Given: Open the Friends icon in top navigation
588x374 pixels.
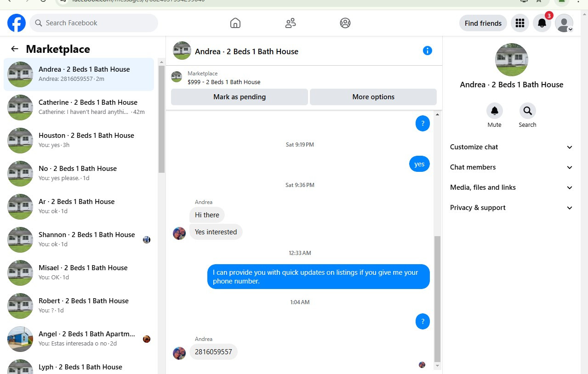Looking at the screenshot, I should 291,23.
